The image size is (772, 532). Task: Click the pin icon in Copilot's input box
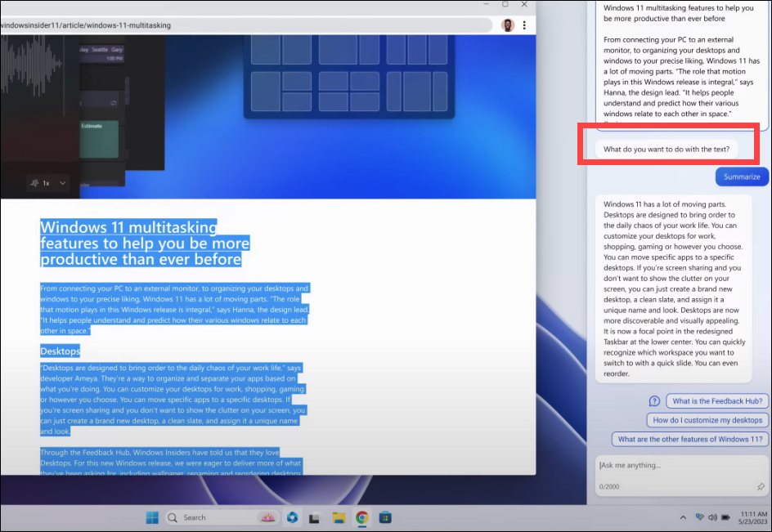click(x=761, y=487)
